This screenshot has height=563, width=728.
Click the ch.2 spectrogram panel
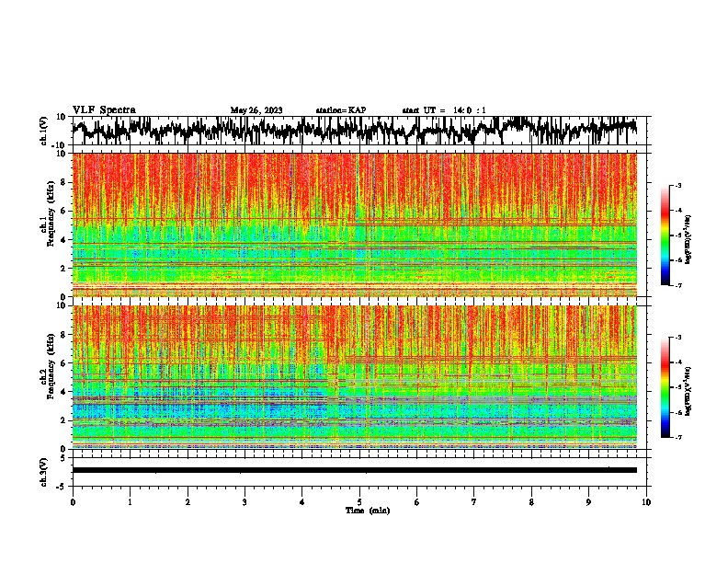354,377
